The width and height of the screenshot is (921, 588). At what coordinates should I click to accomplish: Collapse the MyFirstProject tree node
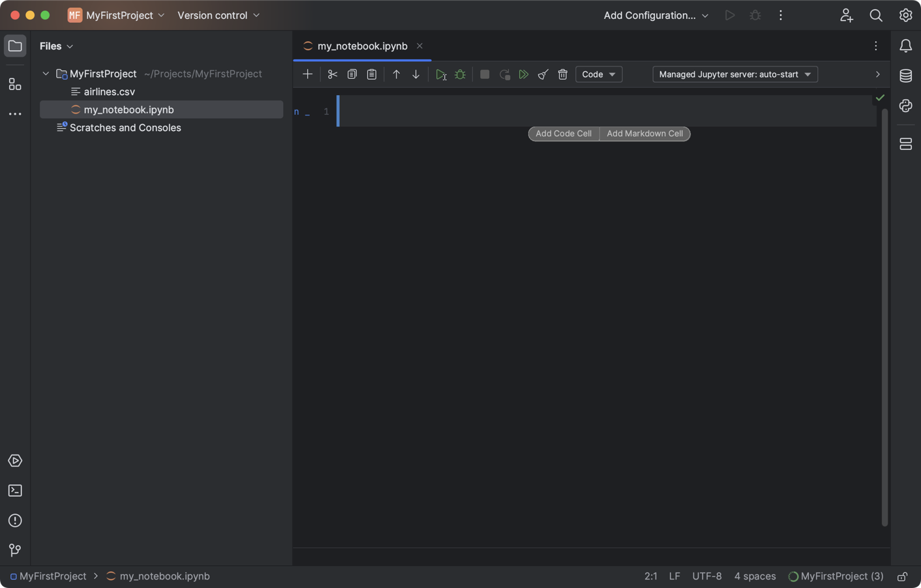tap(46, 74)
